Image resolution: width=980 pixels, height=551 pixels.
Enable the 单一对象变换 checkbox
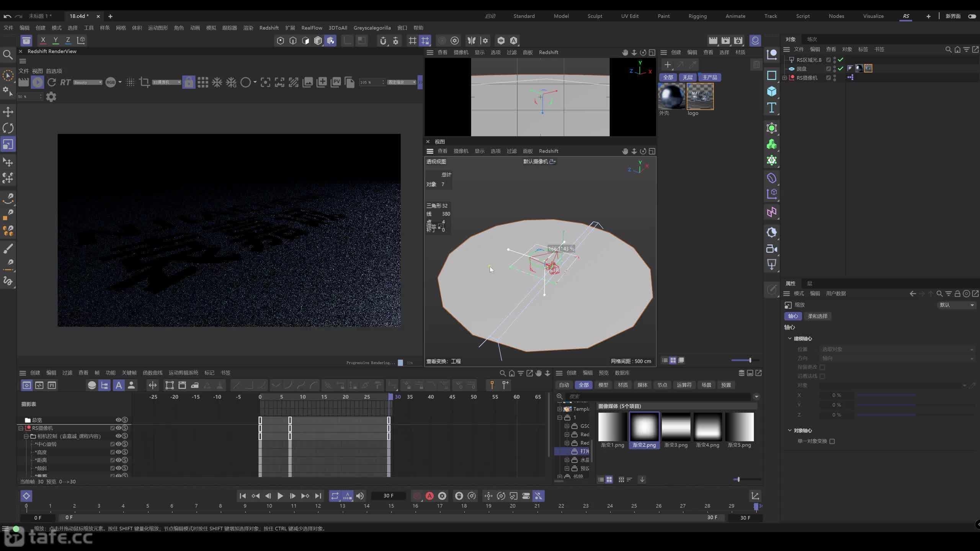click(x=832, y=441)
